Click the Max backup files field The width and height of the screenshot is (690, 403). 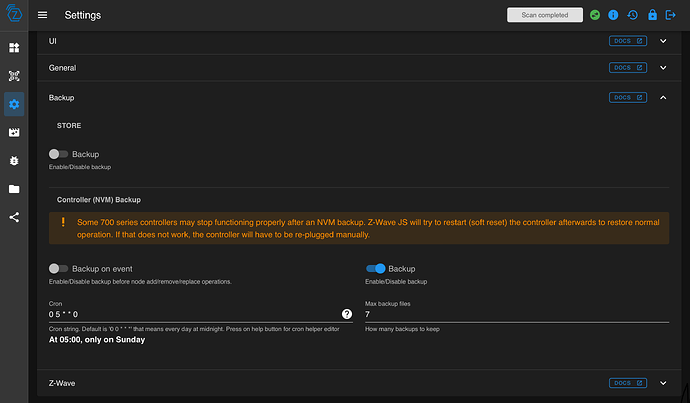(517, 314)
